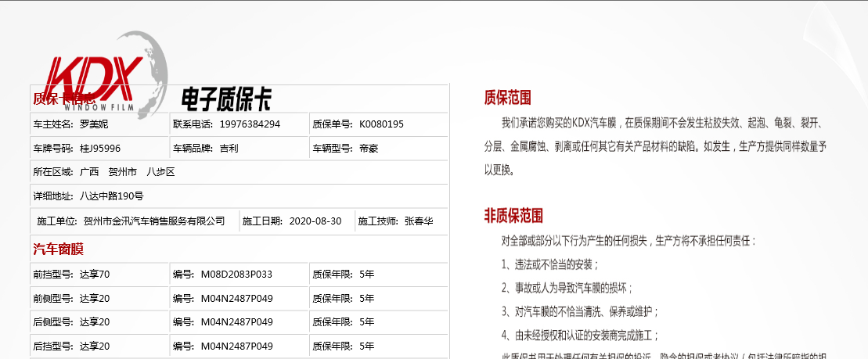Click the 质保范围 heading
The width and height of the screenshot is (868, 359).
[508, 98]
